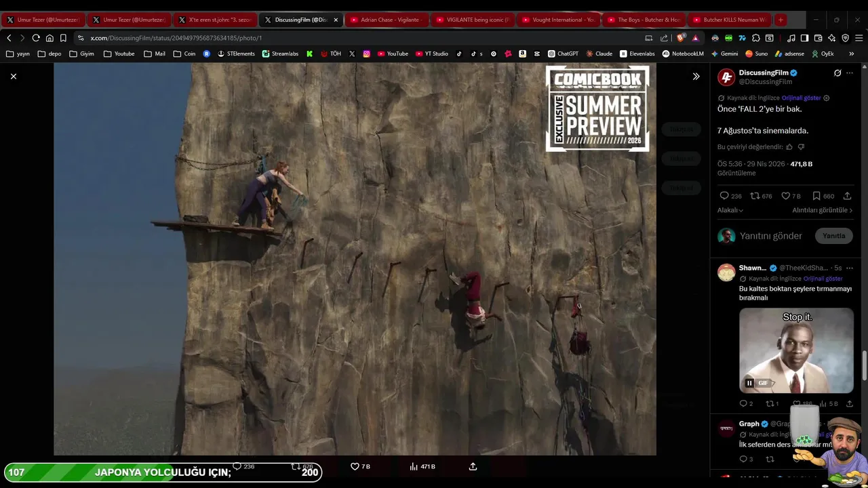The height and width of the screenshot is (488, 868).
Task: Click Orijinali göster on the main tweet
Action: click(801, 98)
